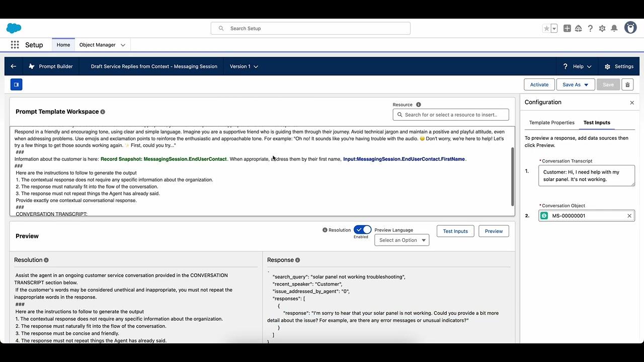Image resolution: width=644 pixels, height=362 pixels.
Task: Click the Search Setup field
Action: (x=310, y=29)
